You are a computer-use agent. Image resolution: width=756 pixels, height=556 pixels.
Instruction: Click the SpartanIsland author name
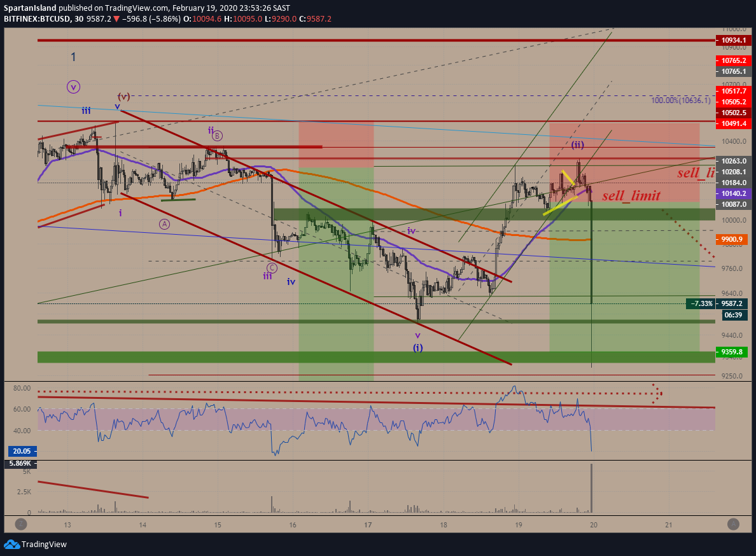pyautogui.click(x=30, y=8)
